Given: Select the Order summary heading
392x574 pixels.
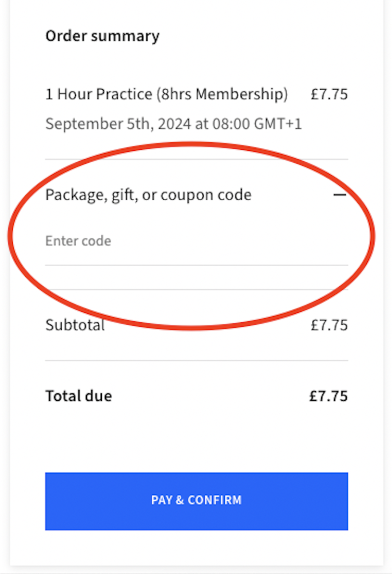Looking at the screenshot, I should 103,36.
